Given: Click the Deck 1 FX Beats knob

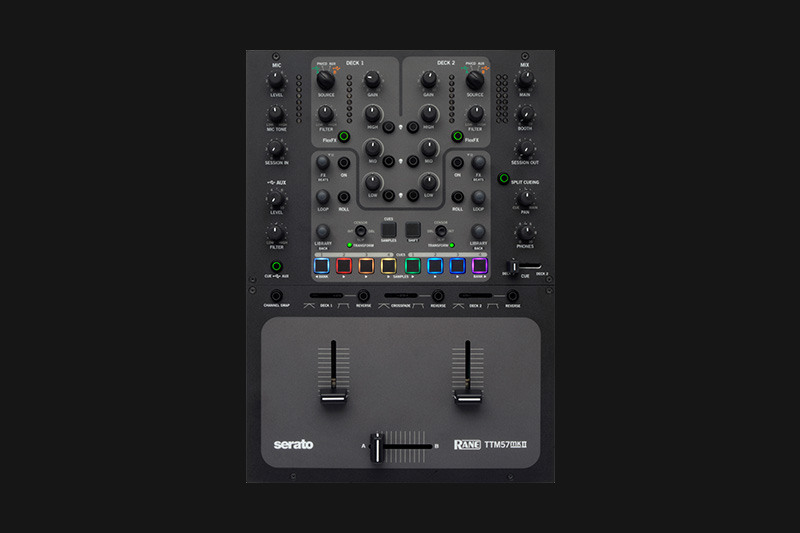Looking at the screenshot, I should point(322,163).
